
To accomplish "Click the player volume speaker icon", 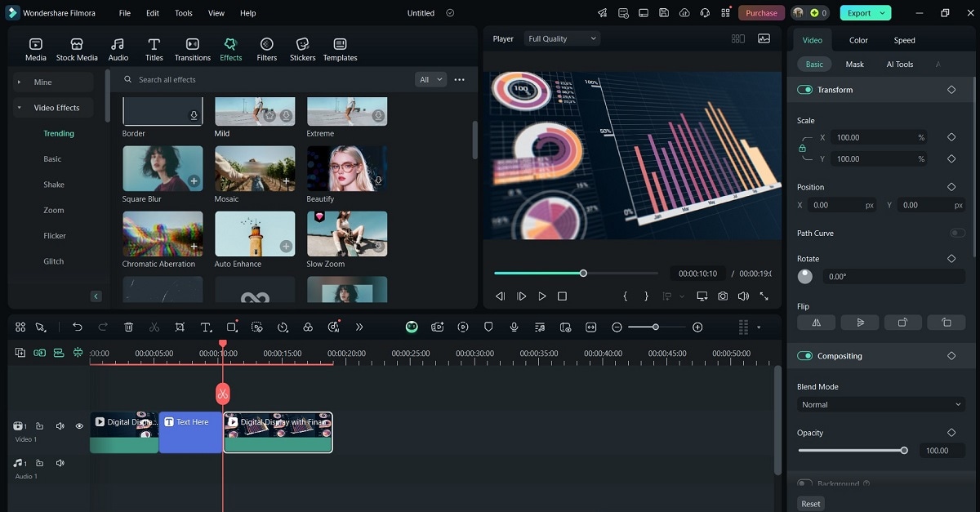I will pyautogui.click(x=743, y=296).
